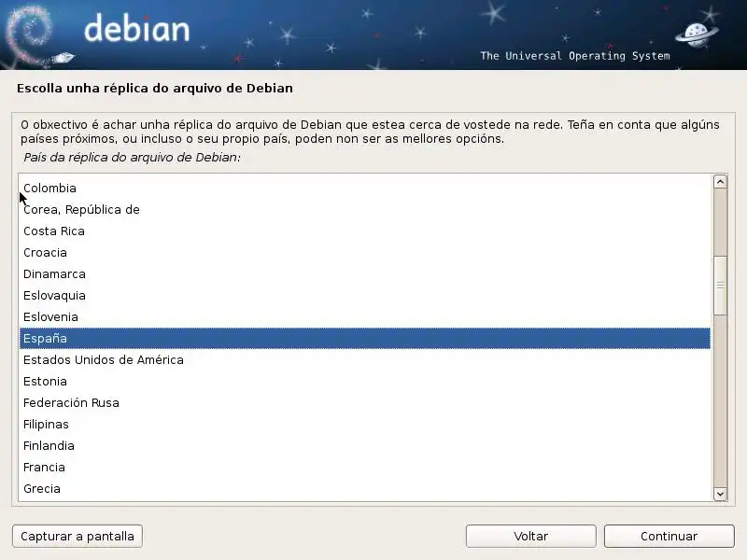Click the country list scrollbar thumb
The height and width of the screenshot is (560, 747).
coord(720,286)
